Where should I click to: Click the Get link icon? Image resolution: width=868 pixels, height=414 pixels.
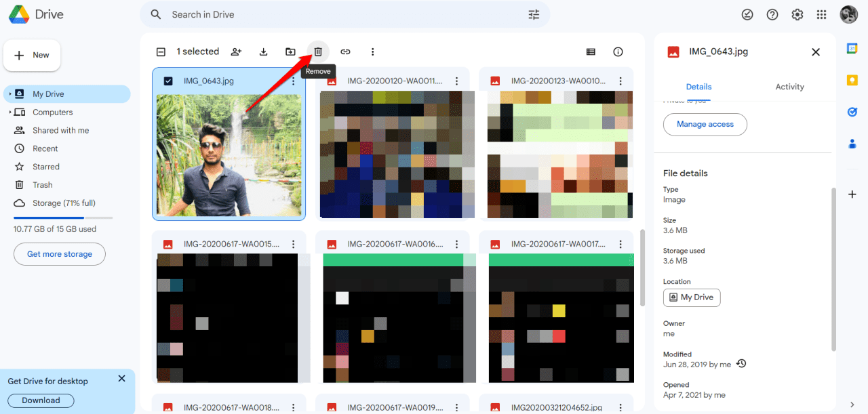click(345, 51)
